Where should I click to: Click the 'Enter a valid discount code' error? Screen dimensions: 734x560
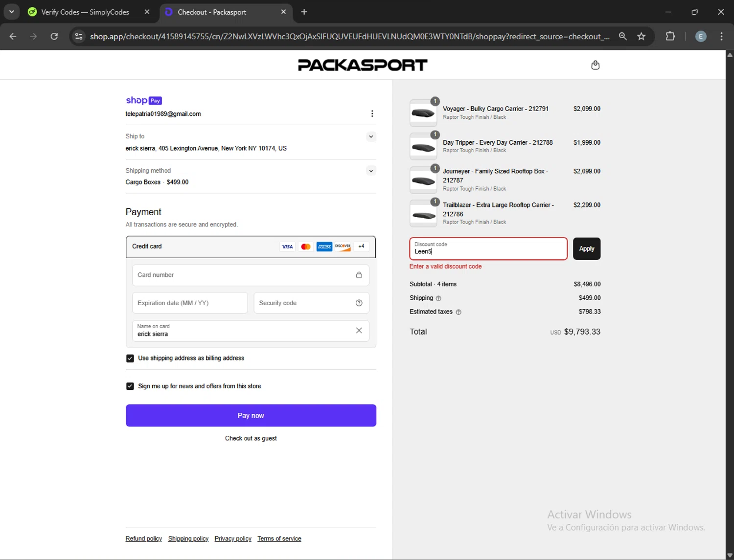click(x=445, y=267)
